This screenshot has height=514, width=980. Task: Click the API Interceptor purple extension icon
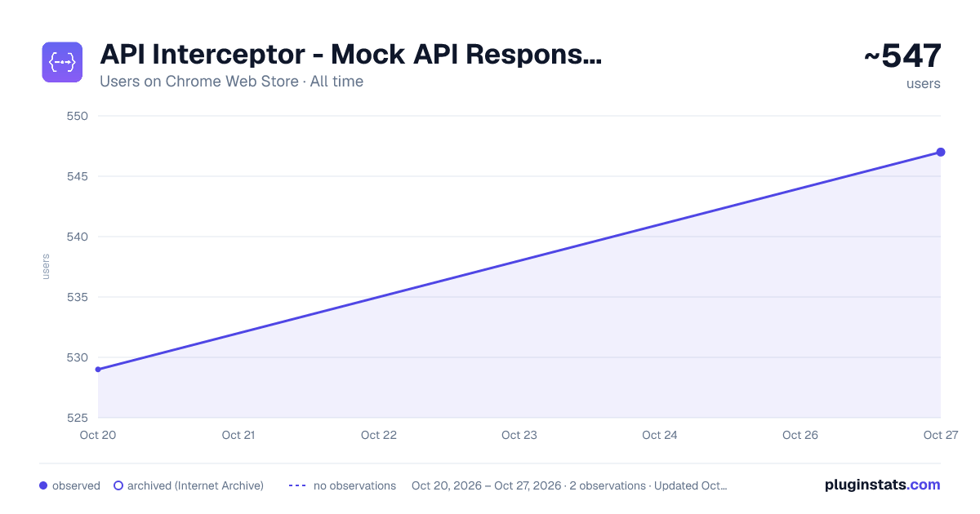click(62, 62)
